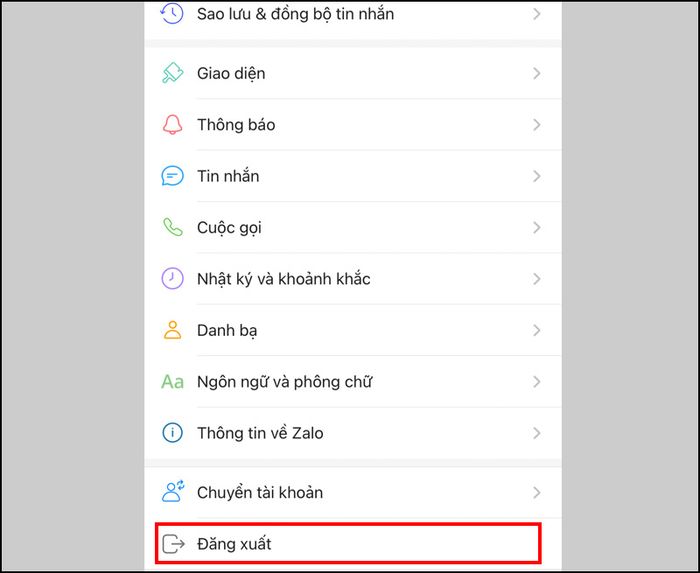The width and height of the screenshot is (700, 573).
Task: Tap the orange person Danh bạ icon
Action: [x=172, y=330]
